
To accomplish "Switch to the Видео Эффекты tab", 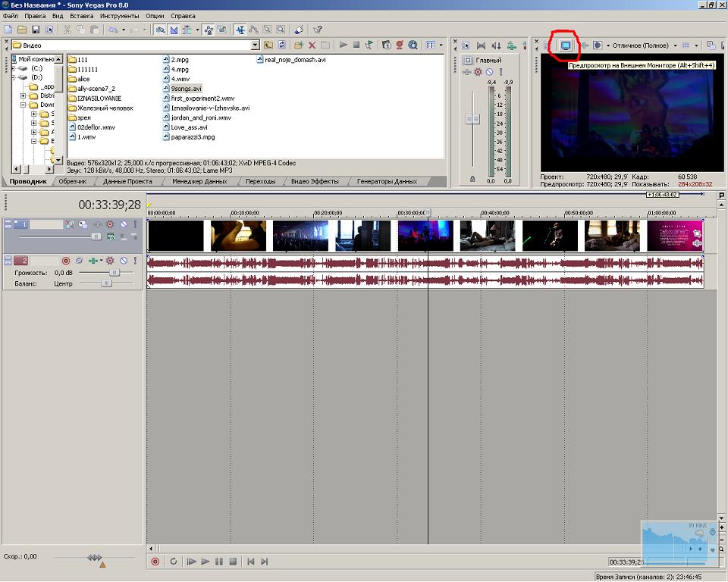I will 315,181.
